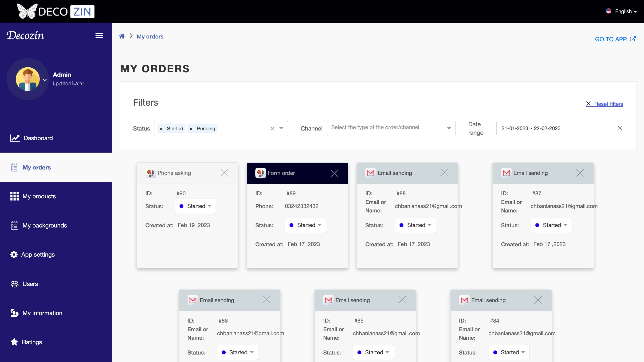Expand status dropdown on order #87
This screenshot has height=362, width=644.
pos(551,225)
